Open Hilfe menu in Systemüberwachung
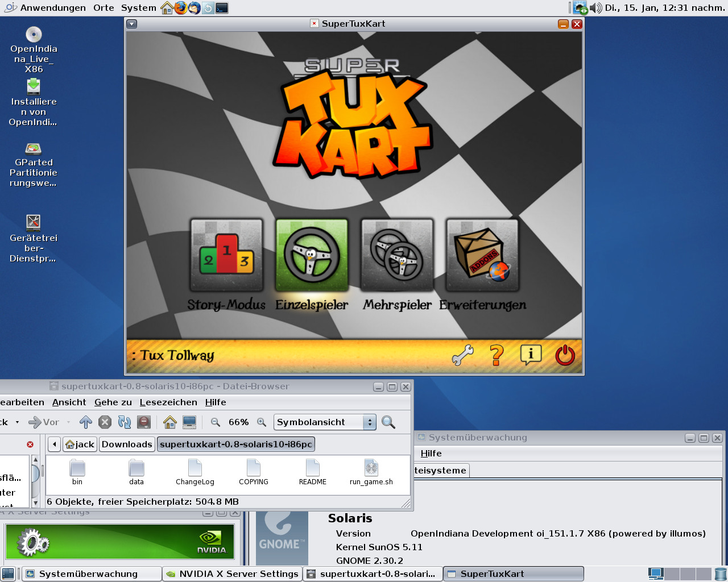The height and width of the screenshot is (582, 728). pyautogui.click(x=431, y=454)
